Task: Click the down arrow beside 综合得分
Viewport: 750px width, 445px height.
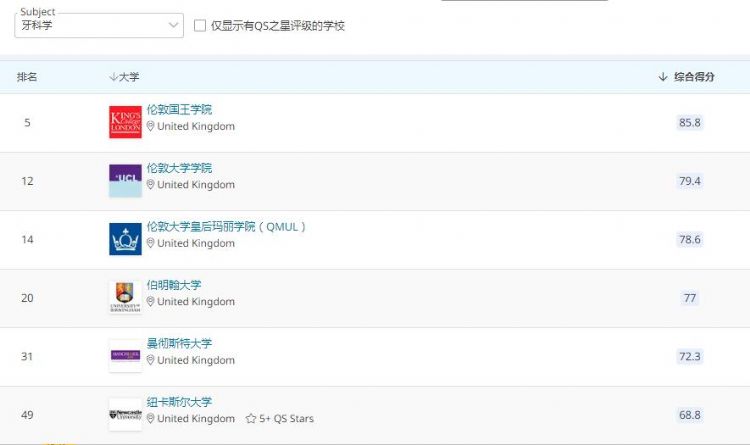Action: (x=663, y=77)
